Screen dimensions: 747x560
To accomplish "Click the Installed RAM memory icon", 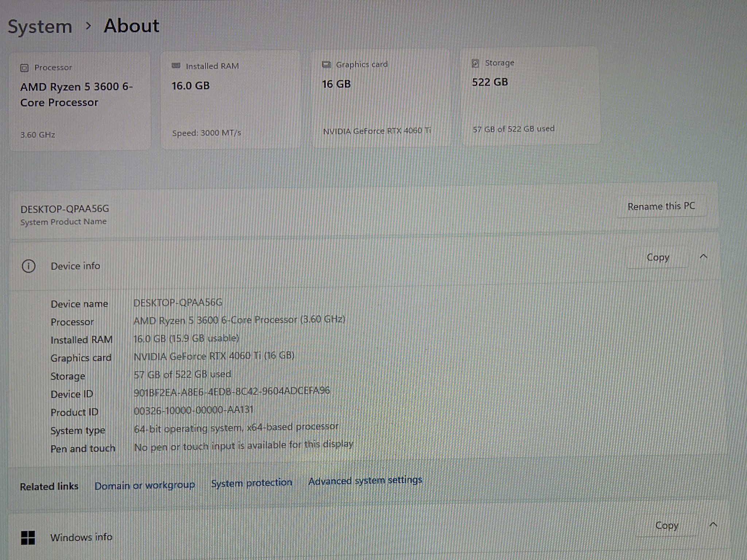I will [x=176, y=66].
